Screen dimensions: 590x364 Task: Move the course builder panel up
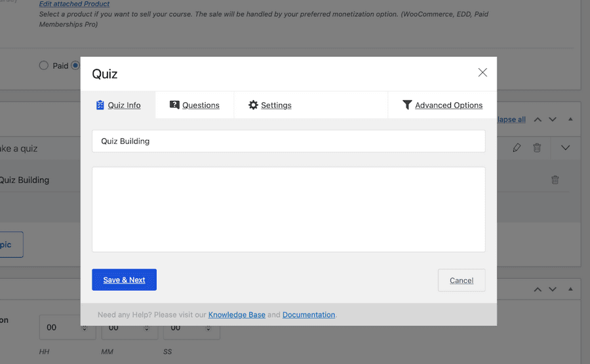[x=538, y=120]
